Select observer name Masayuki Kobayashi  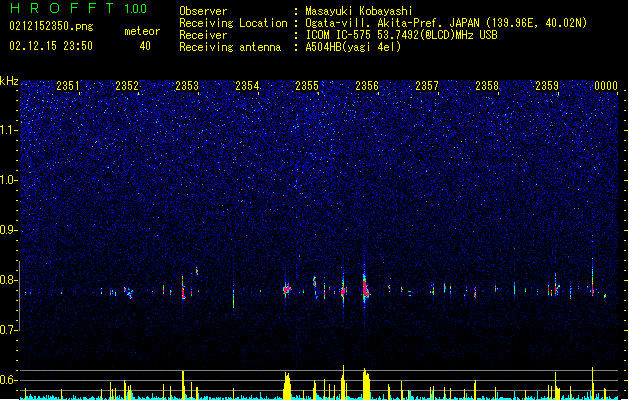359,11
